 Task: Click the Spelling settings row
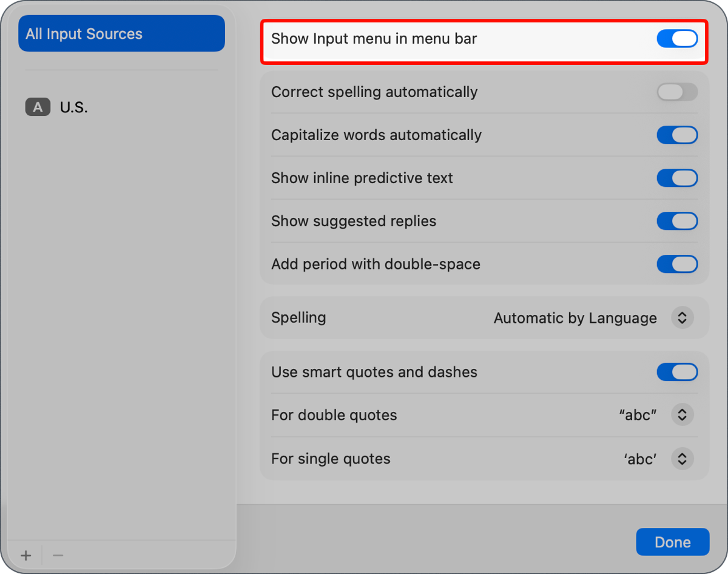(x=425, y=318)
